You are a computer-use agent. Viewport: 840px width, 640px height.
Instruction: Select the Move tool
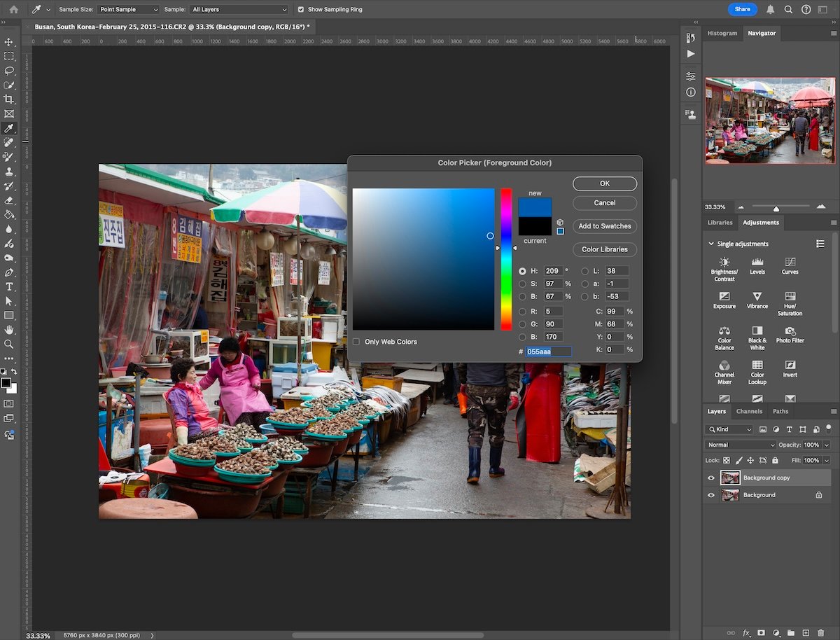tap(9, 42)
